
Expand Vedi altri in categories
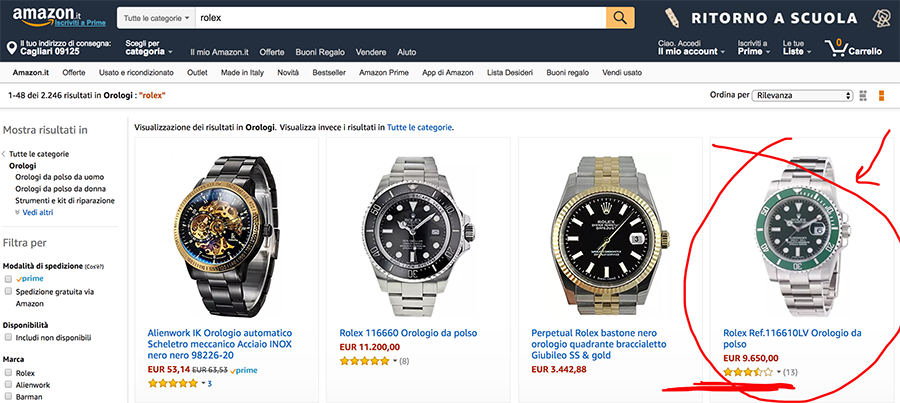point(40,213)
